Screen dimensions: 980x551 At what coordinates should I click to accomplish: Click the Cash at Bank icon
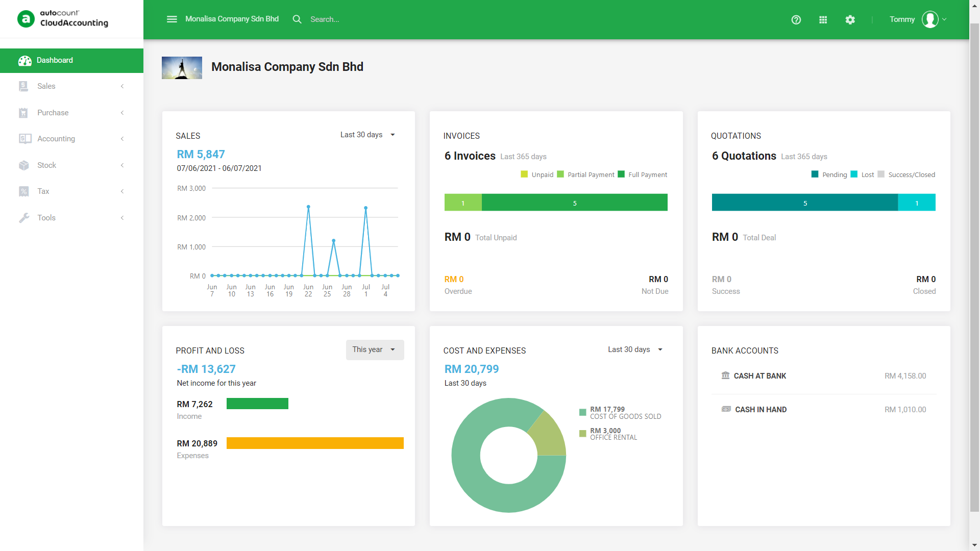pos(725,375)
